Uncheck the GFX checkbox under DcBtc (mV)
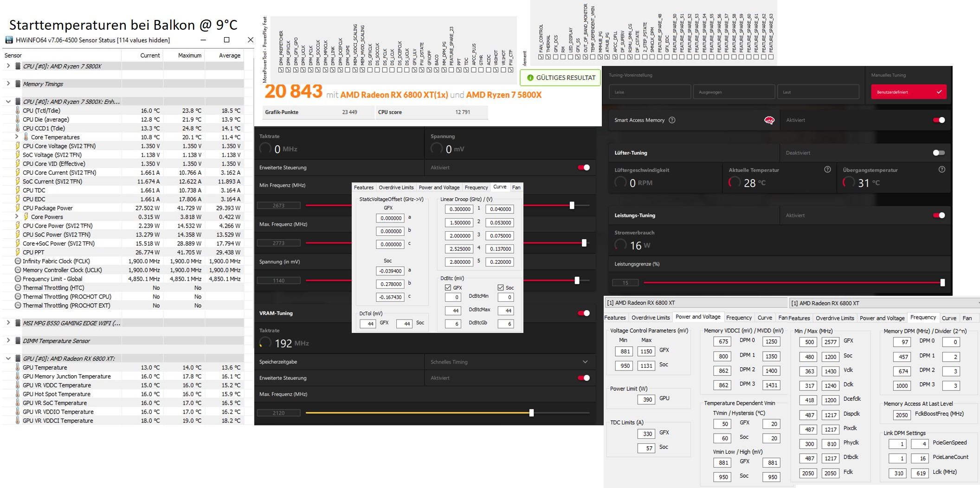Screen dimensions: 980x488 (x=448, y=287)
